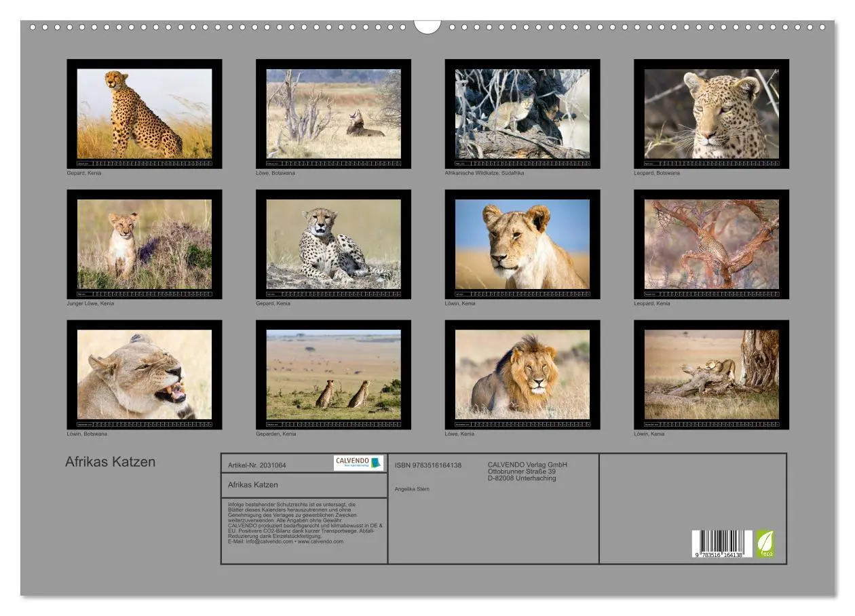Click the caption 'Leopard, Kenia'
Viewport: 855px width, 616px height.
pos(652,303)
